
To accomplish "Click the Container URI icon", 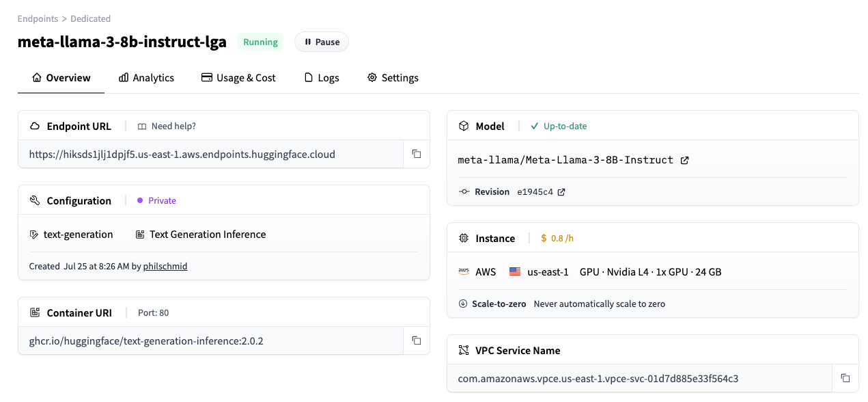I will (x=35, y=313).
